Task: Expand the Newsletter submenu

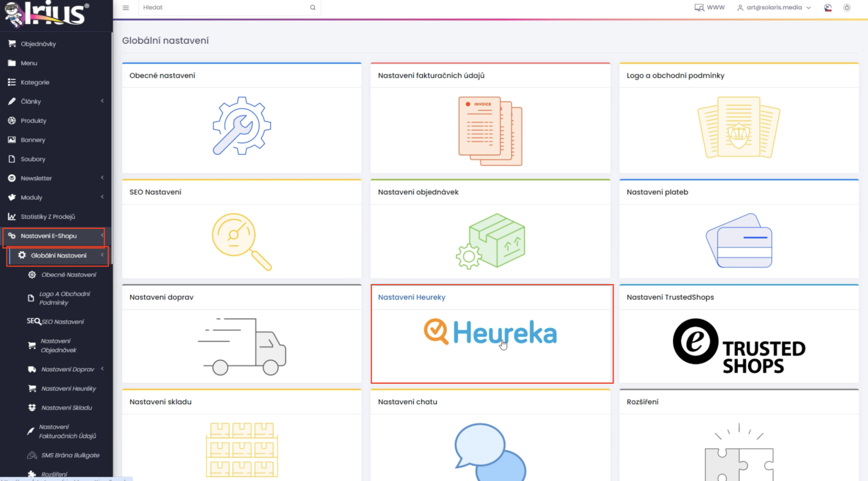Action: coord(102,178)
